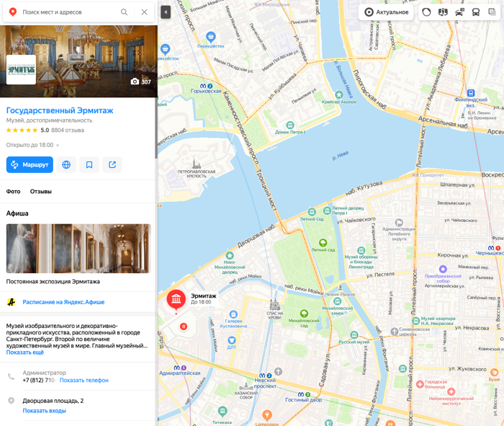Click the search places input field
The height and width of the screenshot is (426, 504).
tap(69, 12)
